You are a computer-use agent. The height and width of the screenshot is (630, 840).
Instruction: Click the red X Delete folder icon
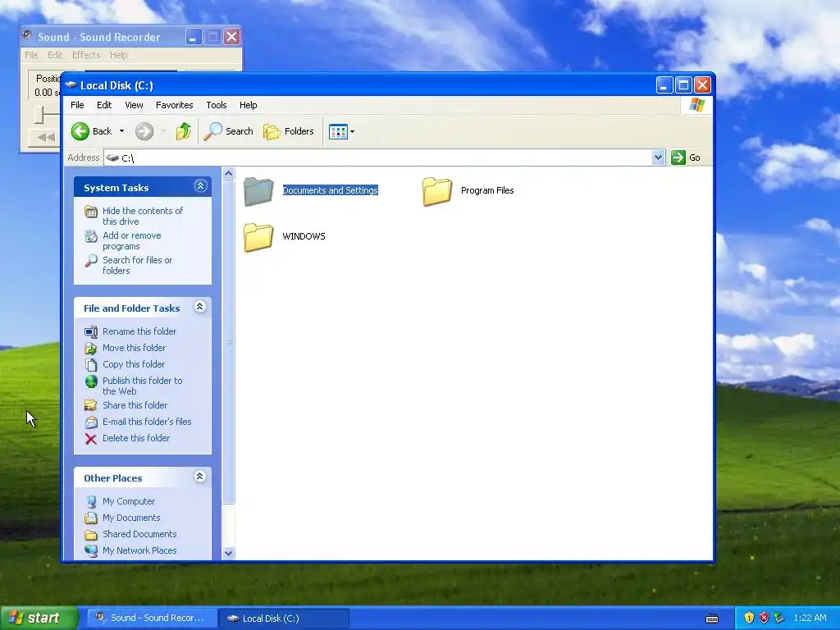(91, 439)
